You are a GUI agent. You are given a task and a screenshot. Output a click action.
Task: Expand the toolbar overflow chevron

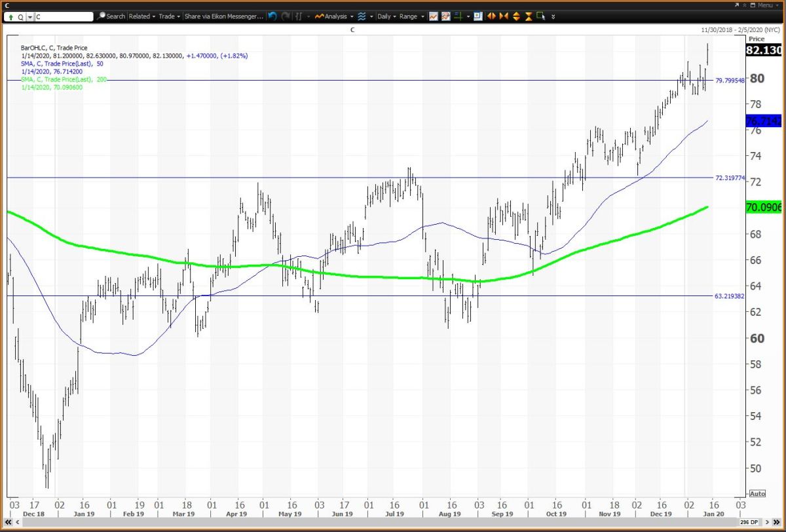click(x=554, y=16)
